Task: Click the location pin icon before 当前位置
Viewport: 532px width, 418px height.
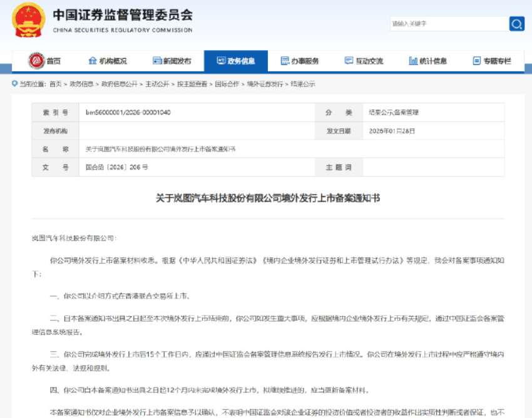Action: pyautogui.click(x=14, y=83)
